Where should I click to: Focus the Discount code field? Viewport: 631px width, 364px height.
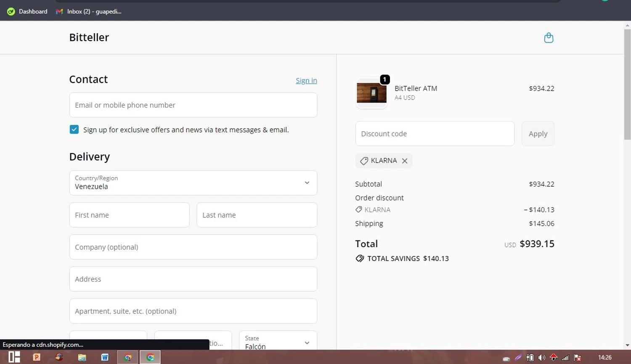pyautogui.click(x=435, y=134)
